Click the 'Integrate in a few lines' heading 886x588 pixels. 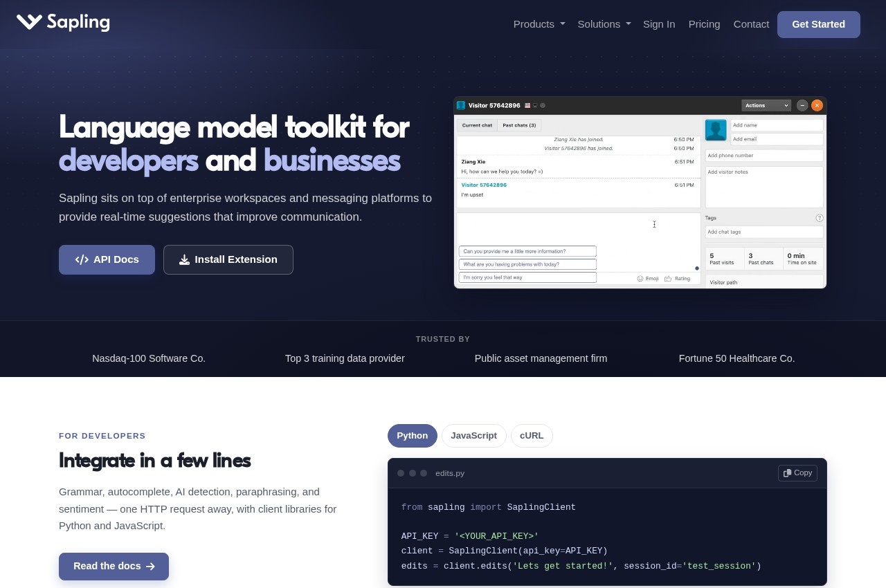154,460
